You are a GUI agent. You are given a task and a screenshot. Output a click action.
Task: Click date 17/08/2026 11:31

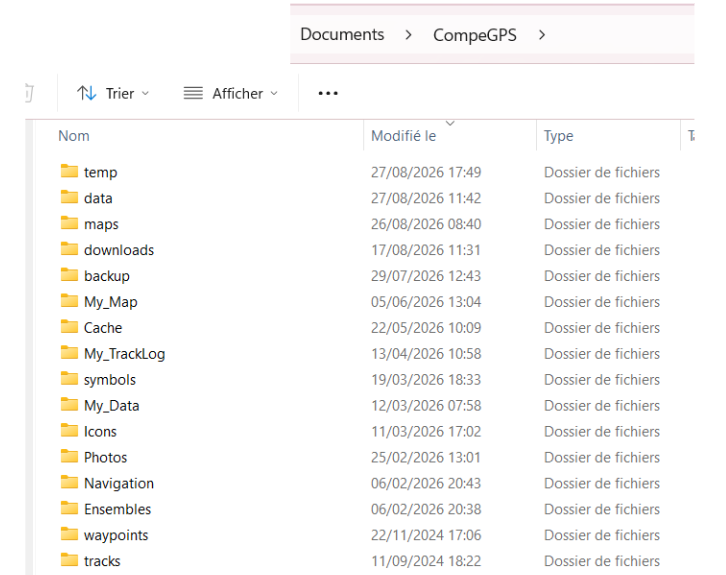pyautogui.click(x=426, y=250)
